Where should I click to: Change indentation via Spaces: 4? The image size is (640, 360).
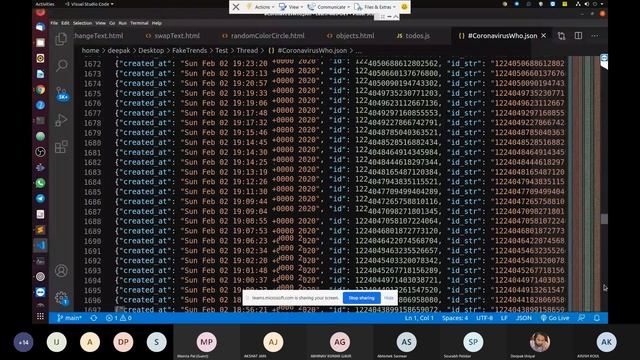click(455, 318)
